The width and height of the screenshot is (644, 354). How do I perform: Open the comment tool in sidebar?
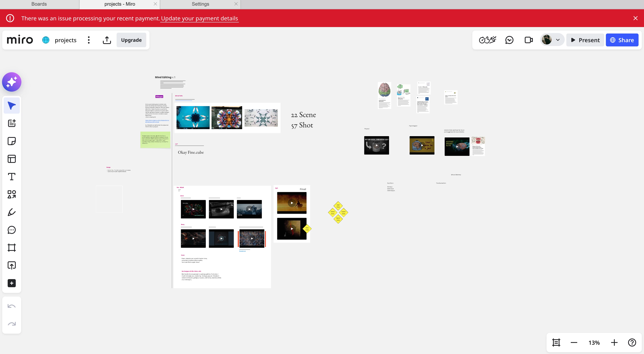tap(12, 230)
